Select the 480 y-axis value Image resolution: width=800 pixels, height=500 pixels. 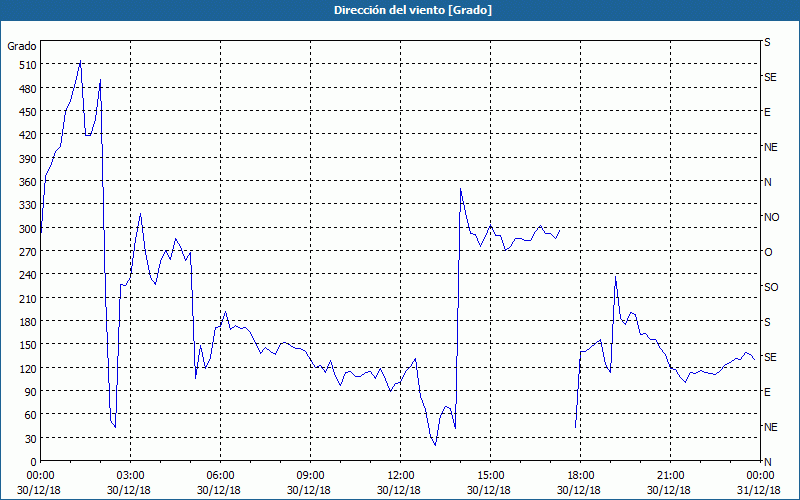click(x=28, y=88)
